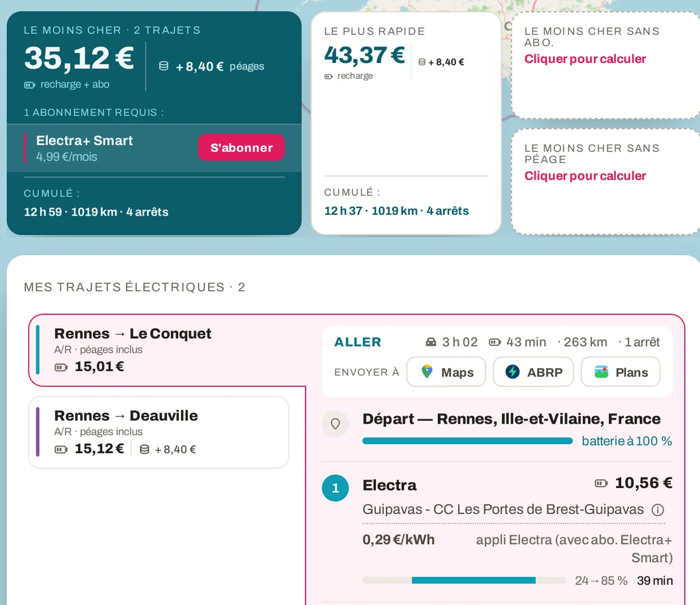
Task: Click the 0,29 €/kWh rate text
Action: (398, 540)
